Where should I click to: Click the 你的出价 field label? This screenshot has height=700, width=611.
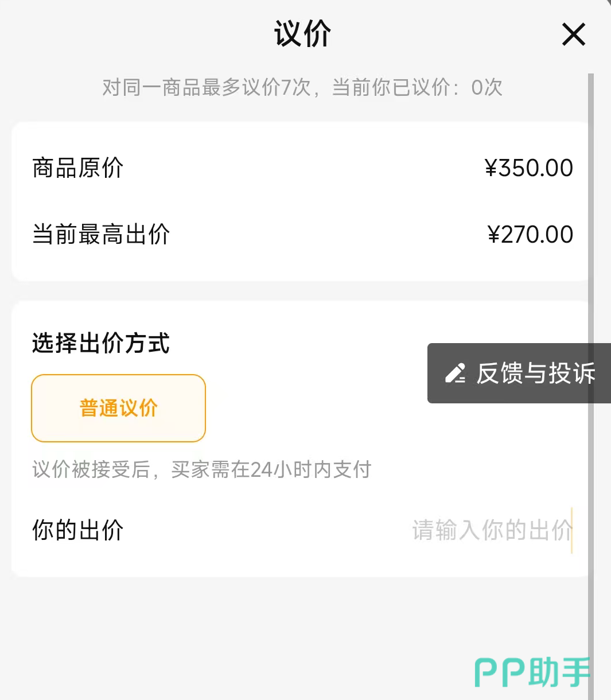coord(78,530)
